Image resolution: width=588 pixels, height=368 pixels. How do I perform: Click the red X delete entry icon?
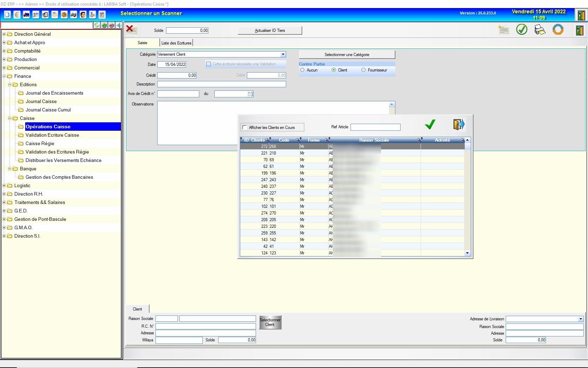(x=131, y=30)
